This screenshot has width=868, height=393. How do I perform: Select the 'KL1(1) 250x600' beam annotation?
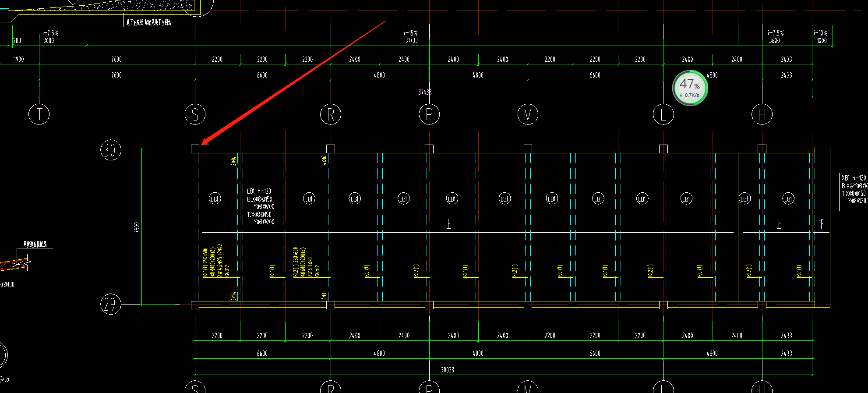(x=205, y=262)
